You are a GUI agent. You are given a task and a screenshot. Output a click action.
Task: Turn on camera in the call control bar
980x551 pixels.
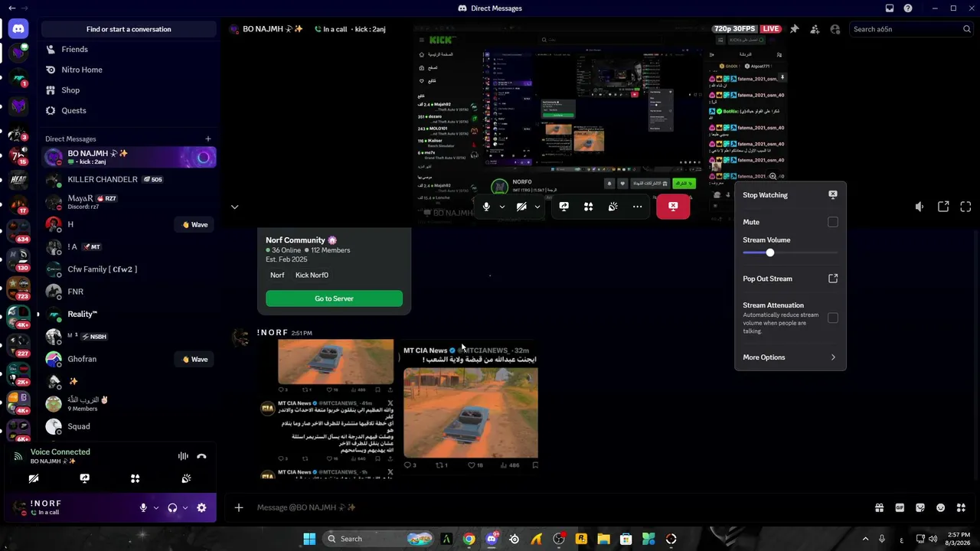pyautogui.click(x=521, y=207)
